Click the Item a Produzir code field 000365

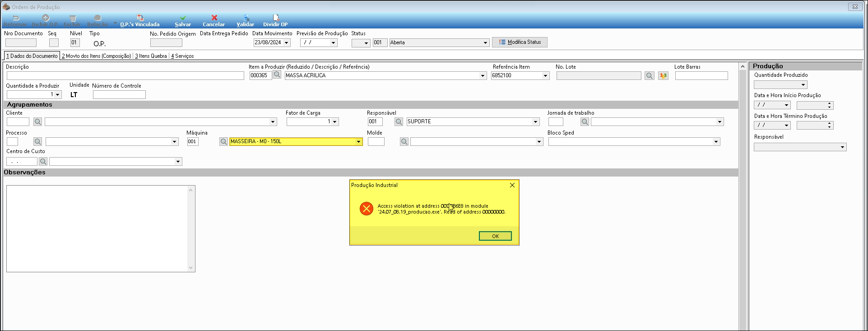261,75
